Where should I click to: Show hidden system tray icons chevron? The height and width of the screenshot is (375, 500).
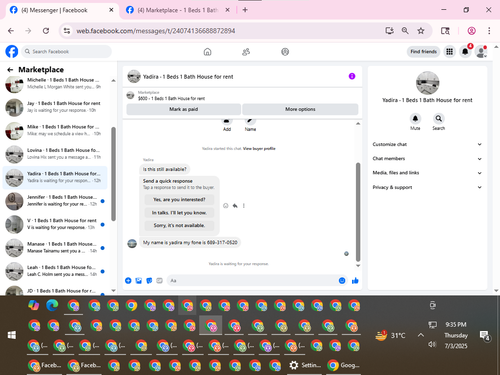click(421, 335)
